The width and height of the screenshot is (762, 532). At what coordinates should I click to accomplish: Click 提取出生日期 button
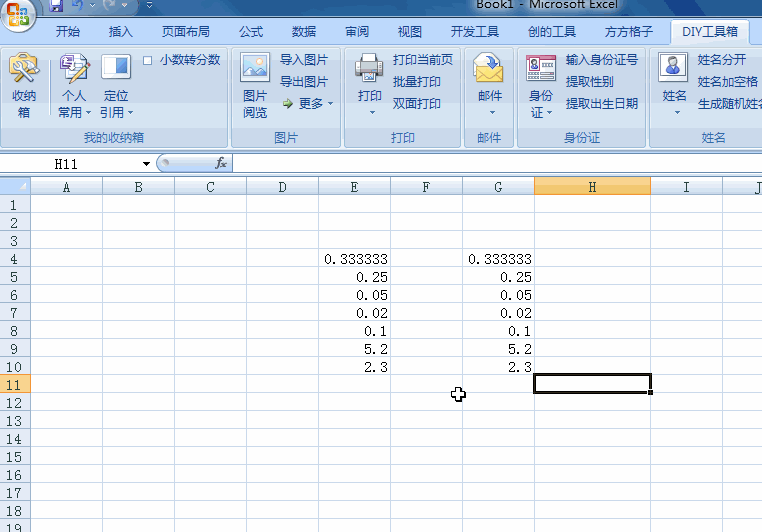(601, 104)
